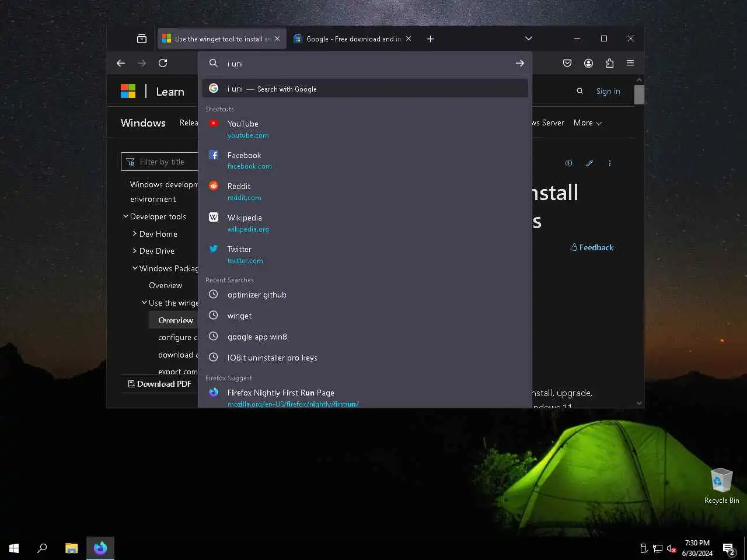Click the battery/USB tray icon
This screenshot has width=747, height=560.
644,548
